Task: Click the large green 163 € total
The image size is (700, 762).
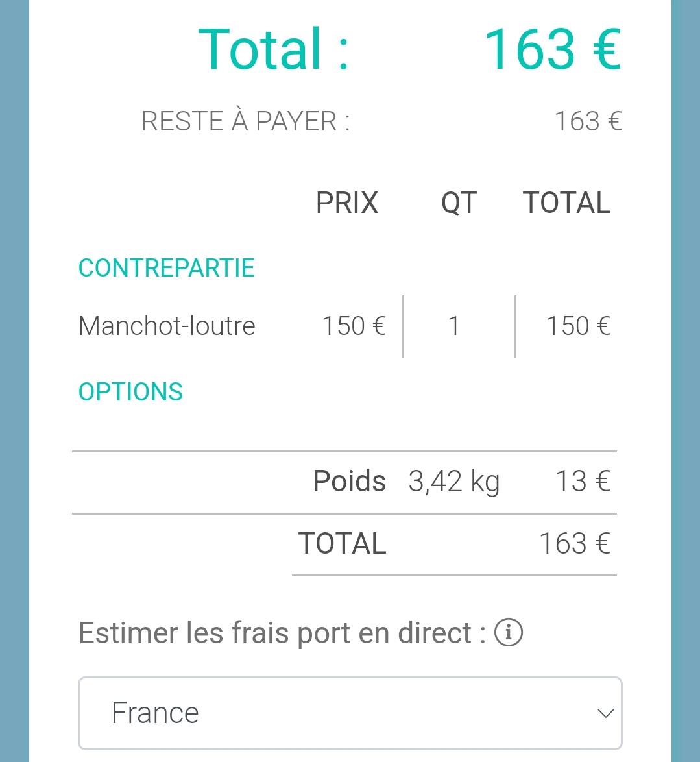Action: point(553,49)
